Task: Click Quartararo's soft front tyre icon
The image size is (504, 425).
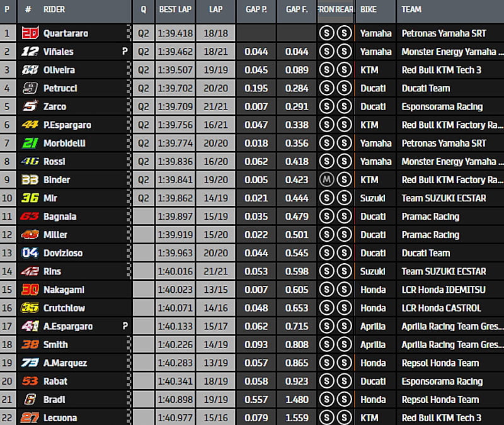Action: click(x=326, y=33)
